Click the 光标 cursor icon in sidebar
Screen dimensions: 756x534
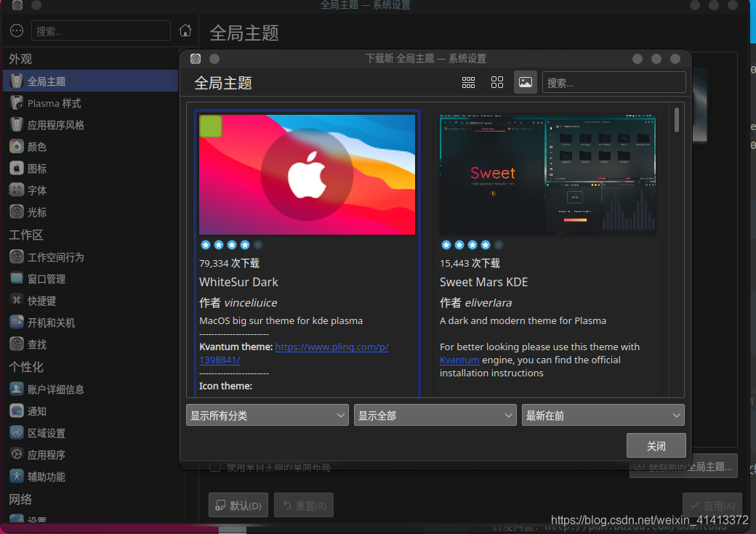[17, 211]
